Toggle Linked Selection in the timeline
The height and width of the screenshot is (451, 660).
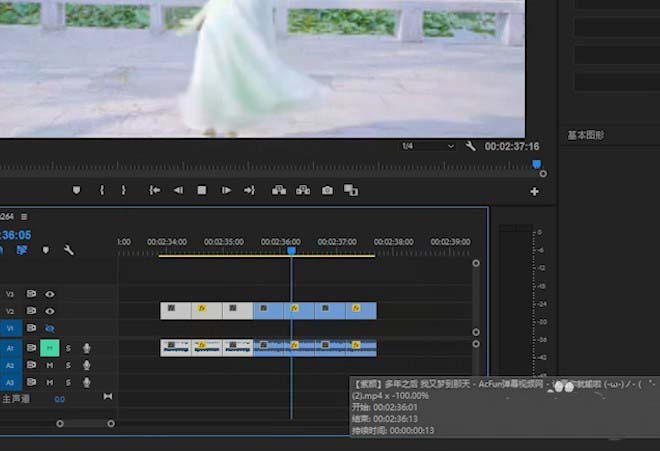pyautogui.click(x=21, y=250)
